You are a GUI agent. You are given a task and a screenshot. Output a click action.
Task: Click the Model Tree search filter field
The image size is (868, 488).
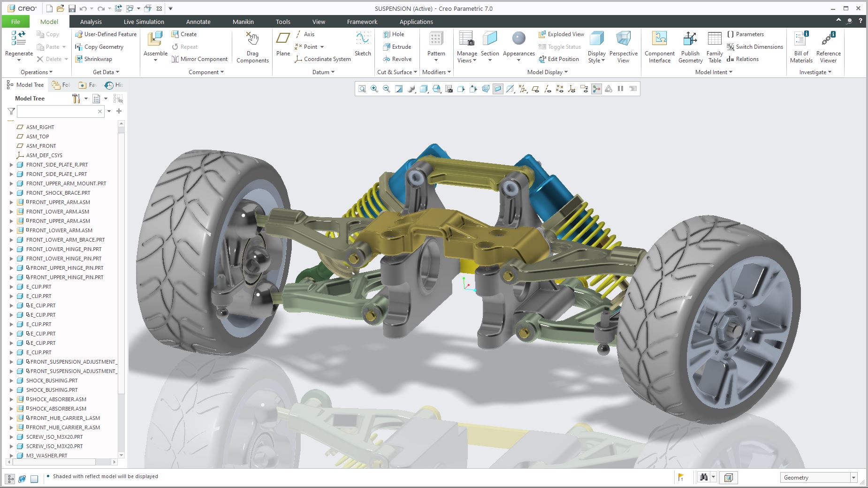(x=57, y=111)
